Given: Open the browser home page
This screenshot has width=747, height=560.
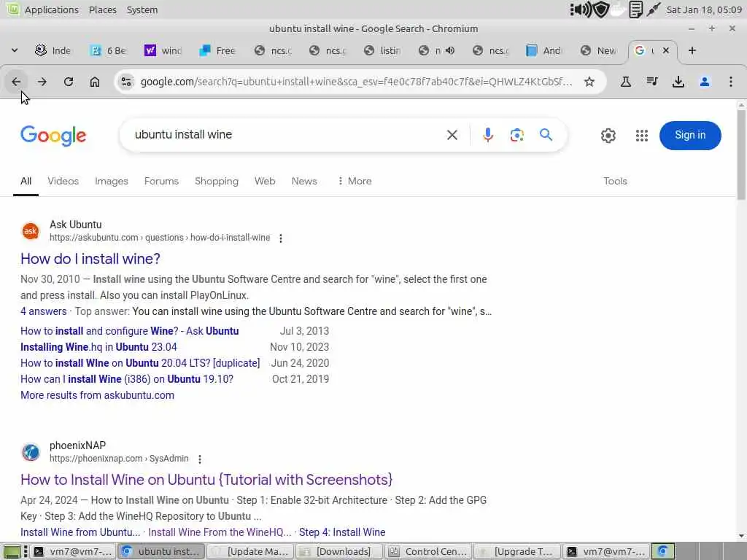Looking at the screenshot, I should 95,82.
